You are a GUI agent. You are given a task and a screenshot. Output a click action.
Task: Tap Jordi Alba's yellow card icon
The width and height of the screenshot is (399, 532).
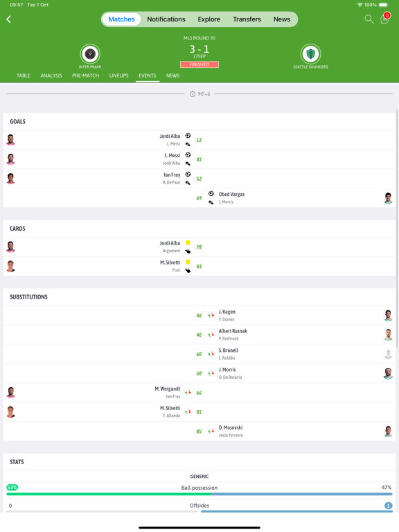coord(188,242)
